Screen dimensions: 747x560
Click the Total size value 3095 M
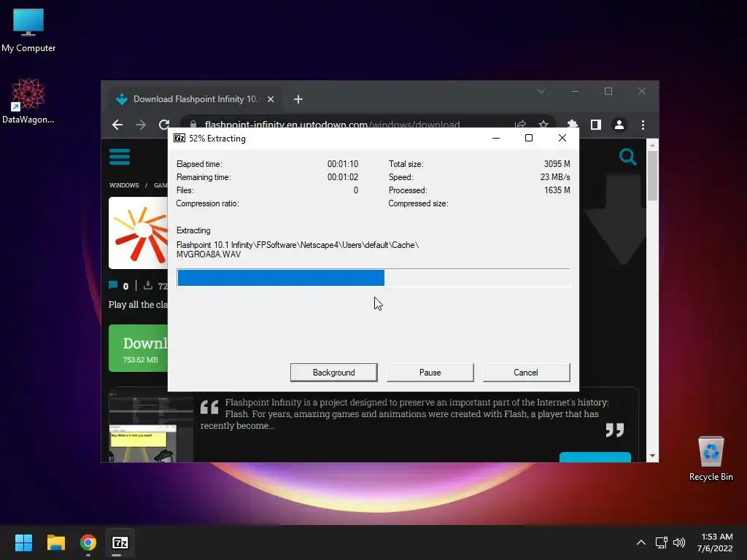(x=557, y=164)
